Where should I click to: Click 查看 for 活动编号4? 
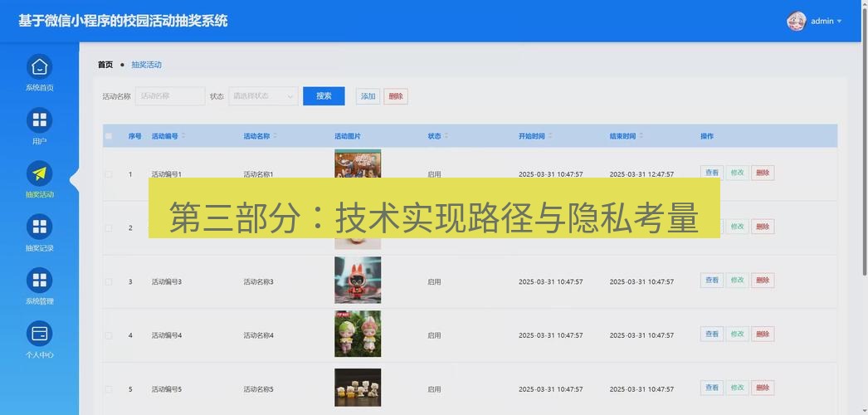click(712, 334)
